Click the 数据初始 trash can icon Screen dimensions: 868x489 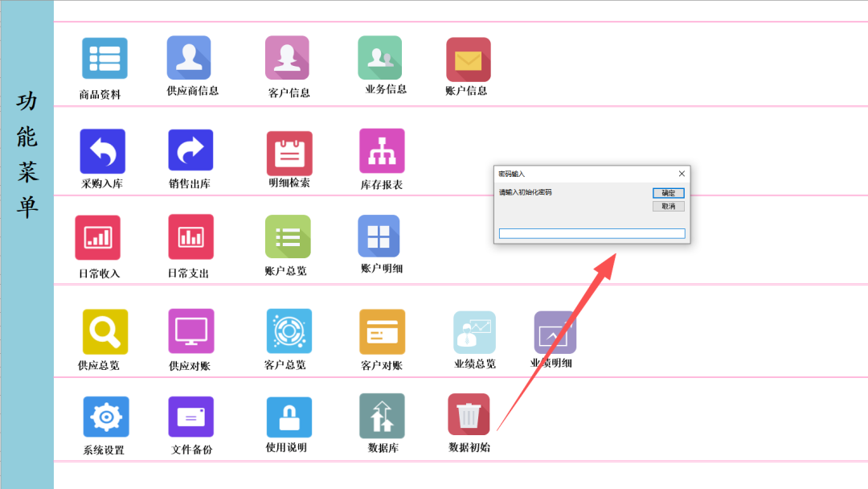click(x=469, y=415)
